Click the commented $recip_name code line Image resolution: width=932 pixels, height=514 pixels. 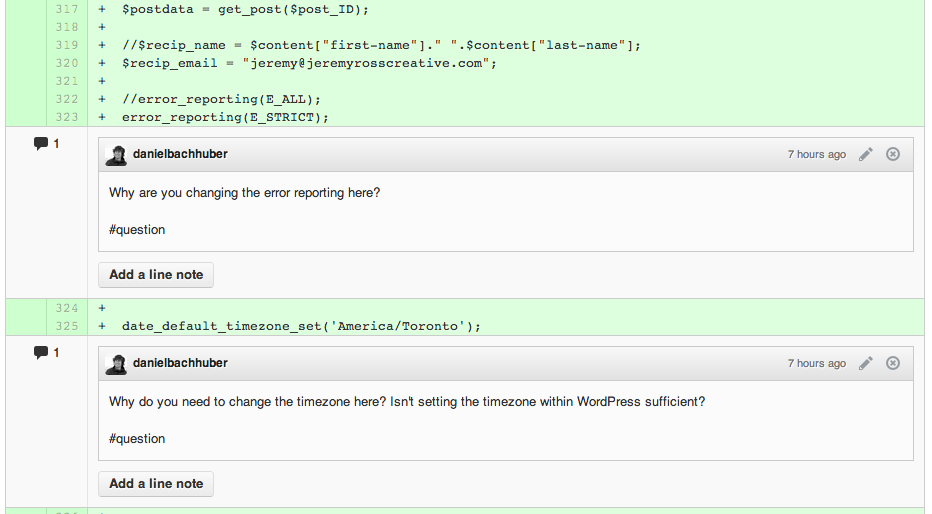[x=382, y=45]
